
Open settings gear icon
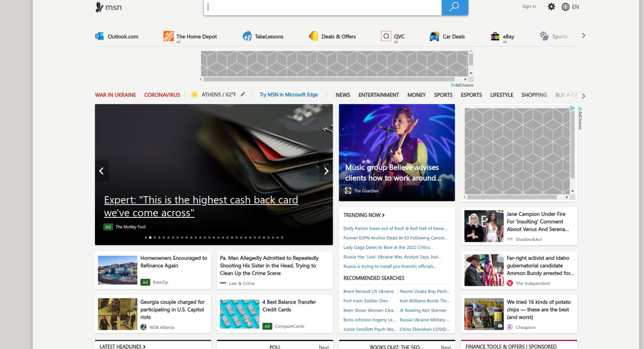[551, 7]
